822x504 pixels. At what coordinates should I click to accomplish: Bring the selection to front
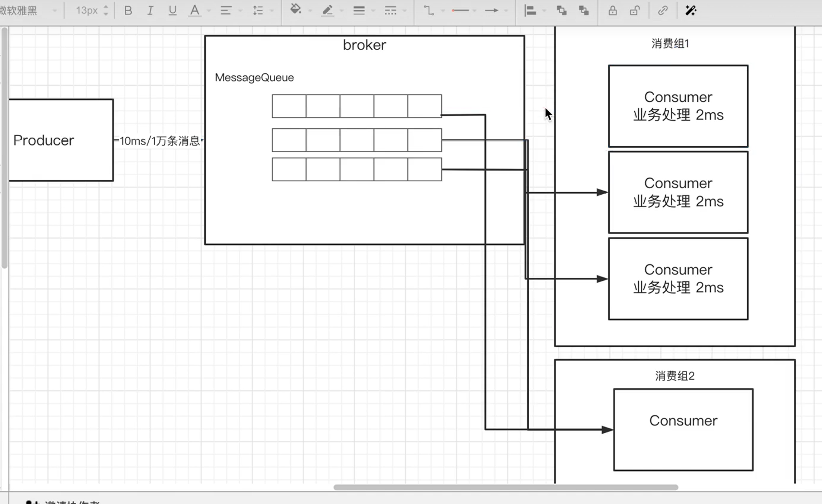562,10
